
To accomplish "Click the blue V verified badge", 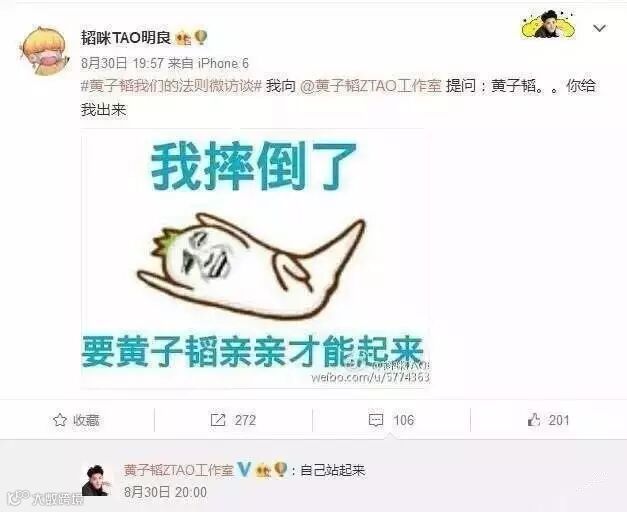I will 244,470.
